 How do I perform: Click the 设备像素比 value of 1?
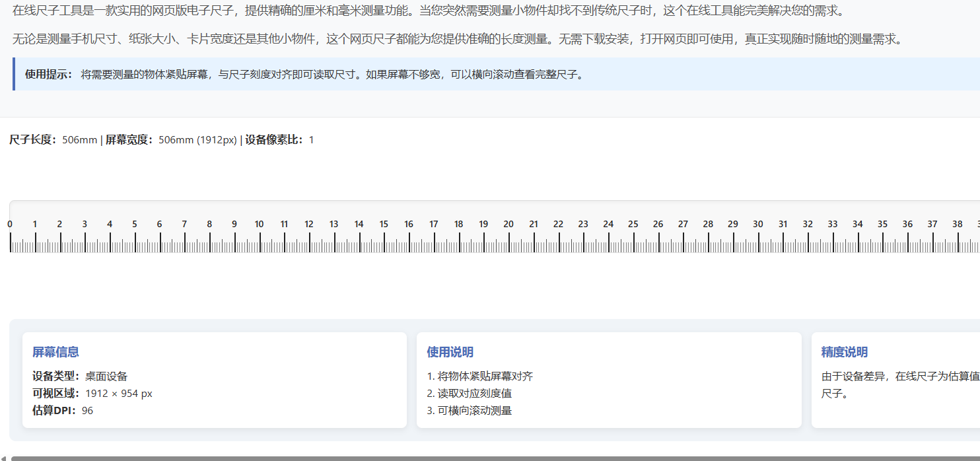(x=310, y=140)
